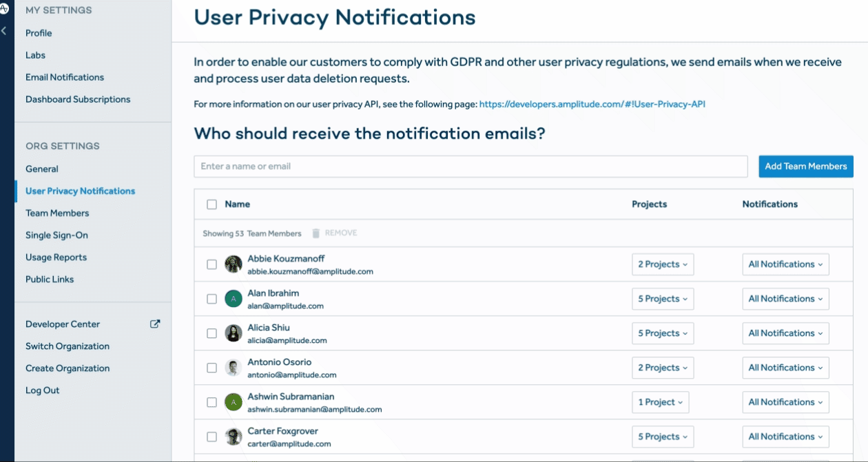Image resolution: width=868 pixels, height=462 pixels.
Task: Select the checkbox for Alan Ibrahim
Action: click(x=212, y=298)
